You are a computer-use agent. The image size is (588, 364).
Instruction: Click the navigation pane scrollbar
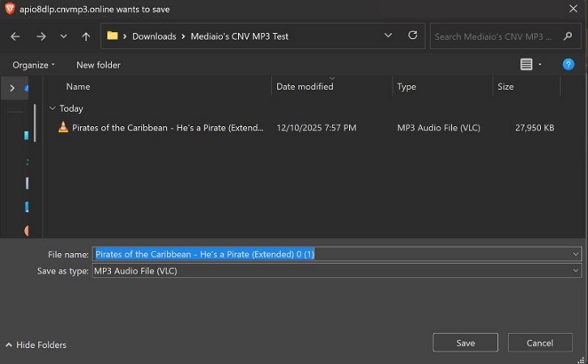[35, 123]
